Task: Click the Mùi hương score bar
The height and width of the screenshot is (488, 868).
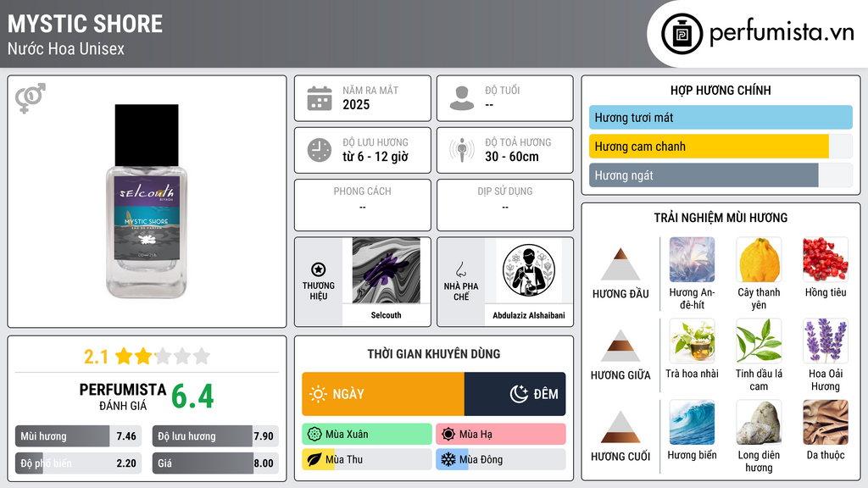Action: coord(78,436)
